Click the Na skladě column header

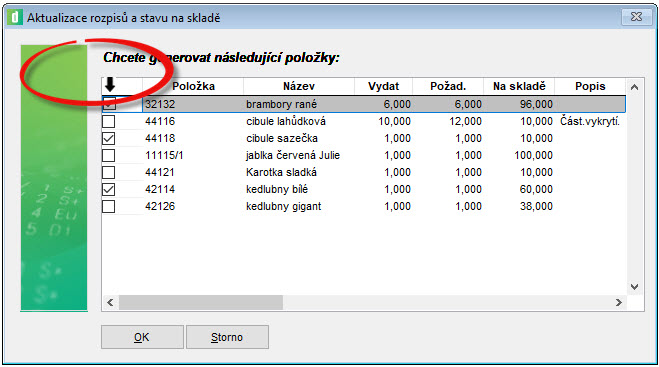pyautogui.click(x=519, y=86)
